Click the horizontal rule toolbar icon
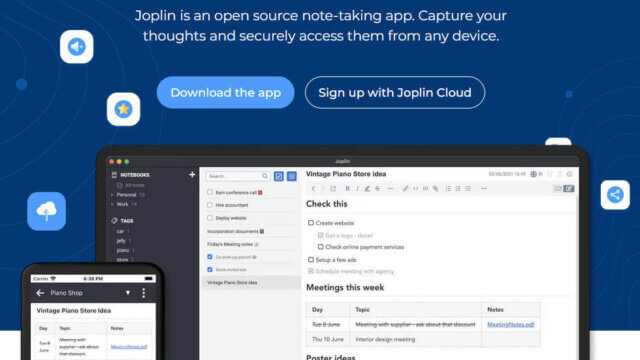Screen dimensions: 640x360 [x=484, y=189]
